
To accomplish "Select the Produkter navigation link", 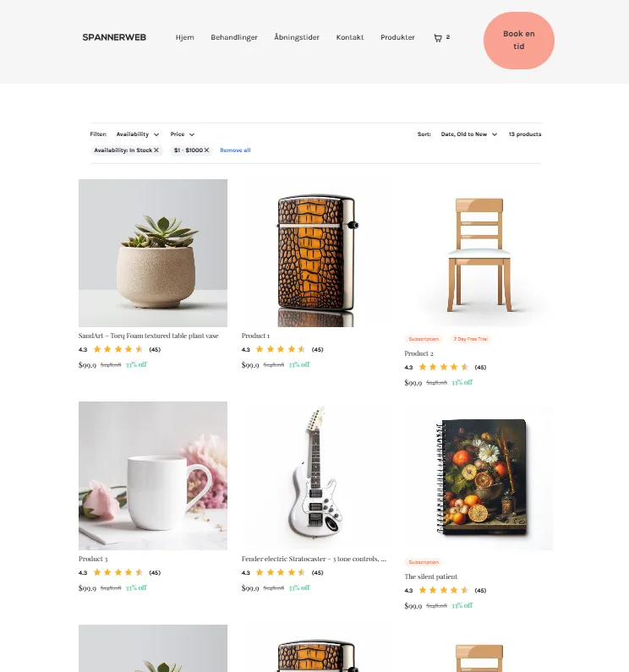I will point(397,37).
